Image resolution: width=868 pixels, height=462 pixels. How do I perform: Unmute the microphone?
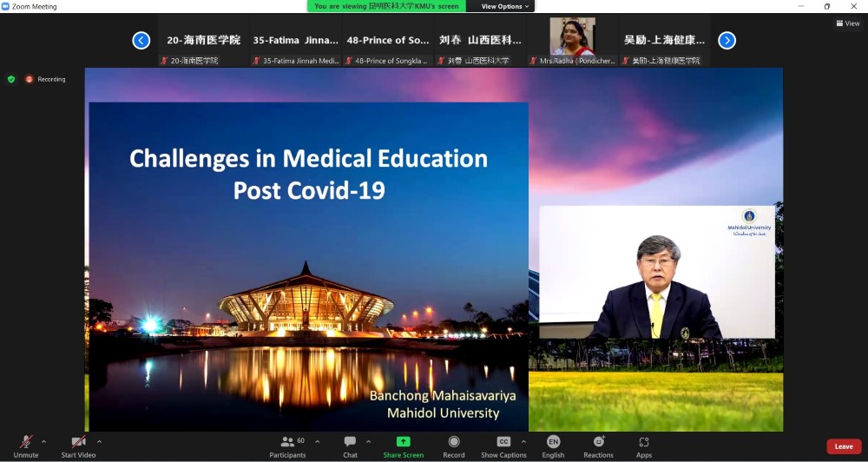point(26,446)
